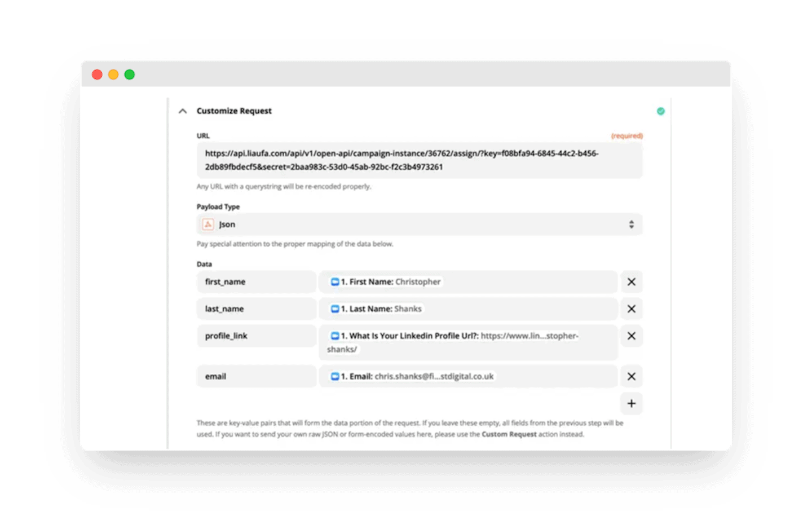
Task: Click the red close window button
Action: click(97, 74)
